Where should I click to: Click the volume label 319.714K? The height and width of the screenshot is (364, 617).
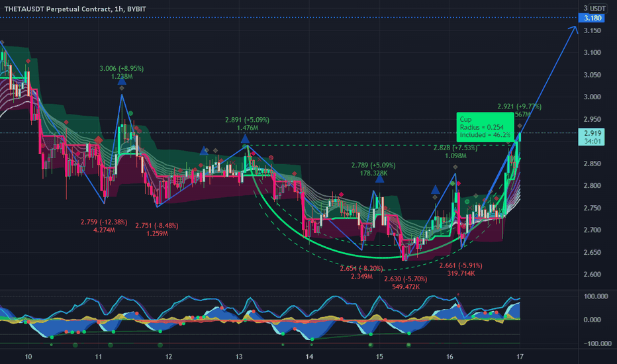(x=461, y=273)
